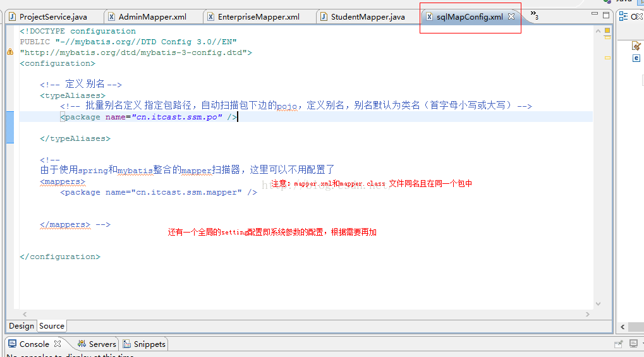
Task: Switch to the Source editor page
Action: click(x=52, y=326)
